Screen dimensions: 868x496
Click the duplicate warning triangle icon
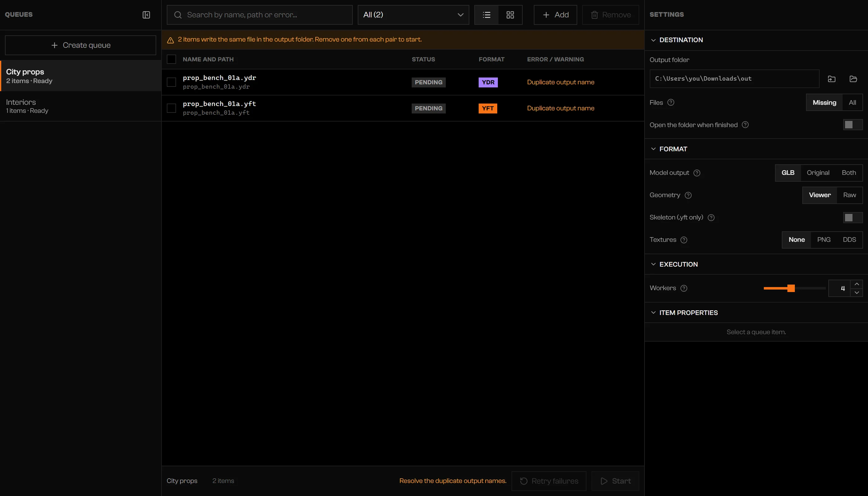(170, 40)
